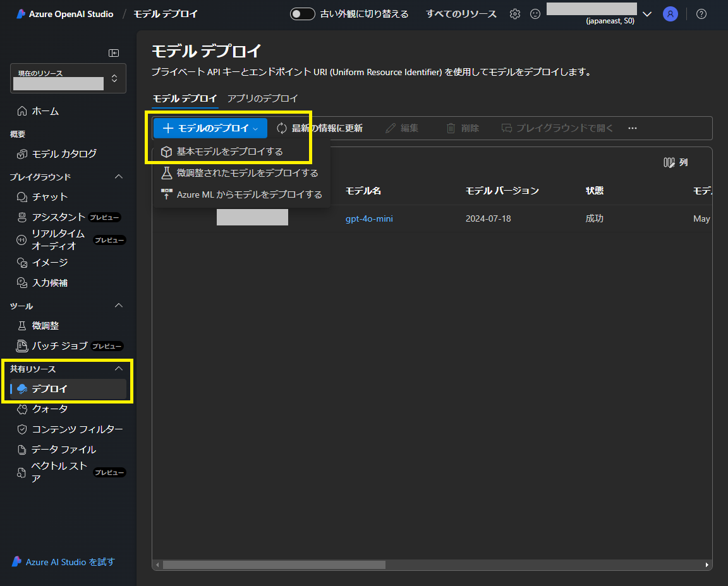Collapse the 共有リソース section
This screenshot has height=586, width=728.
pyautogui.click(x=119, y=368)
